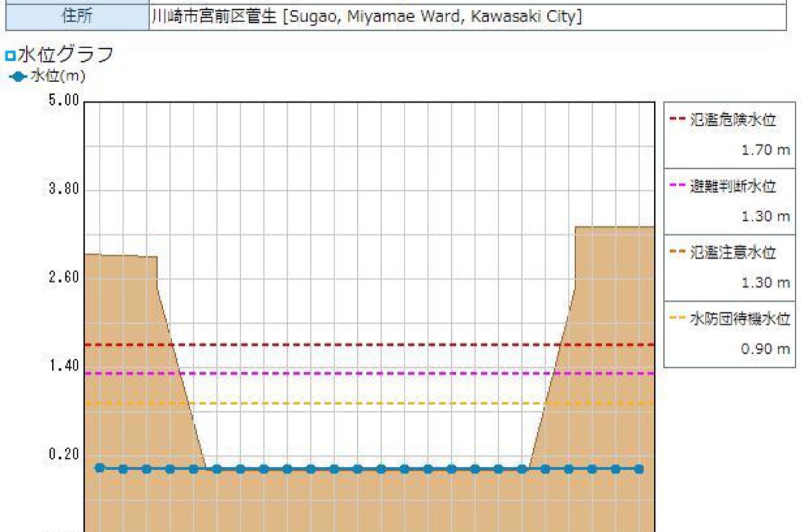Image resolution: width=801 pixels, height=532 pixels.
Task: Click the 避難判断水位 legend label
Action: (x=733, y=187)
